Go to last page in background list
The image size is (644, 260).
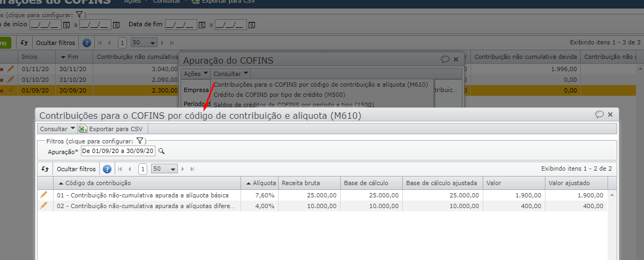tap(172, 42)
